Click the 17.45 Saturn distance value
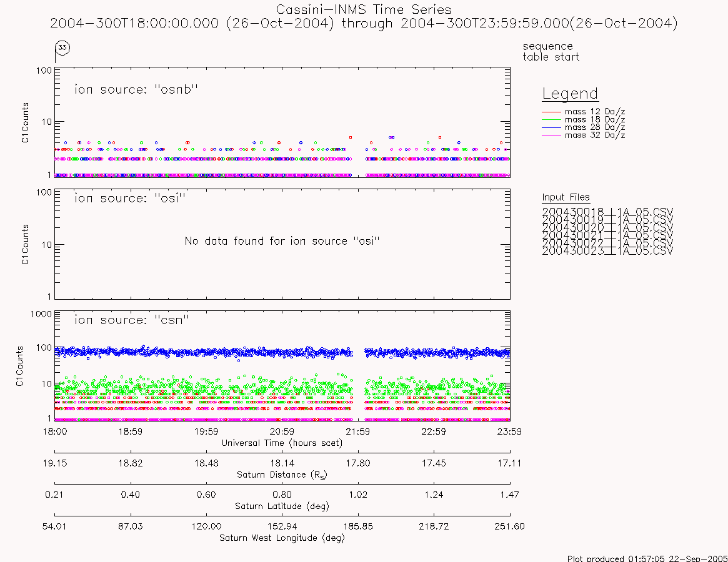 (x=434, y=463)
